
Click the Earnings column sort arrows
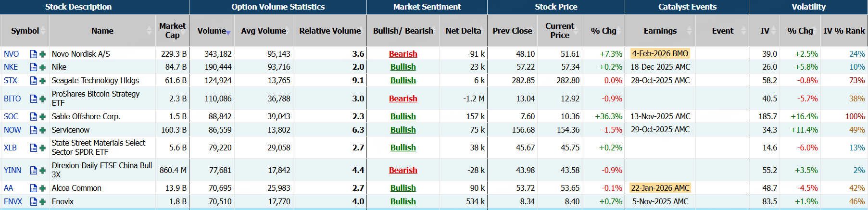(x=689, y=31)
